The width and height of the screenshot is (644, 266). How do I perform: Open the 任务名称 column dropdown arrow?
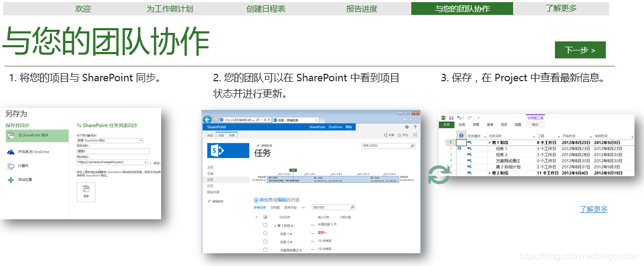(533, 137)
